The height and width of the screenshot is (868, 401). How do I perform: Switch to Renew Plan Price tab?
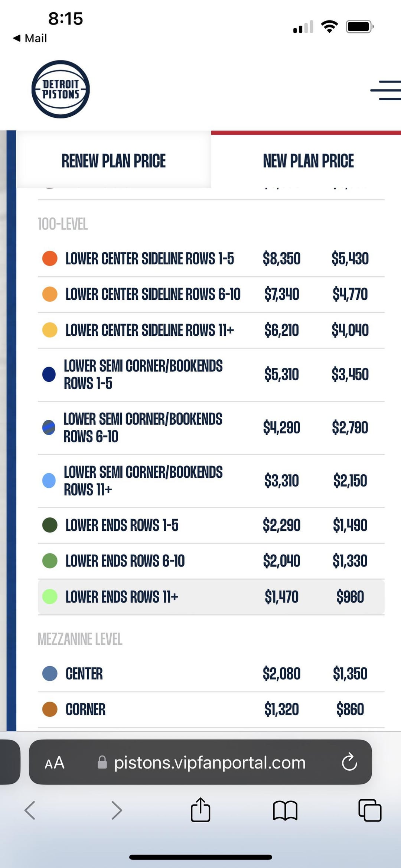click(x=114, y=161)
